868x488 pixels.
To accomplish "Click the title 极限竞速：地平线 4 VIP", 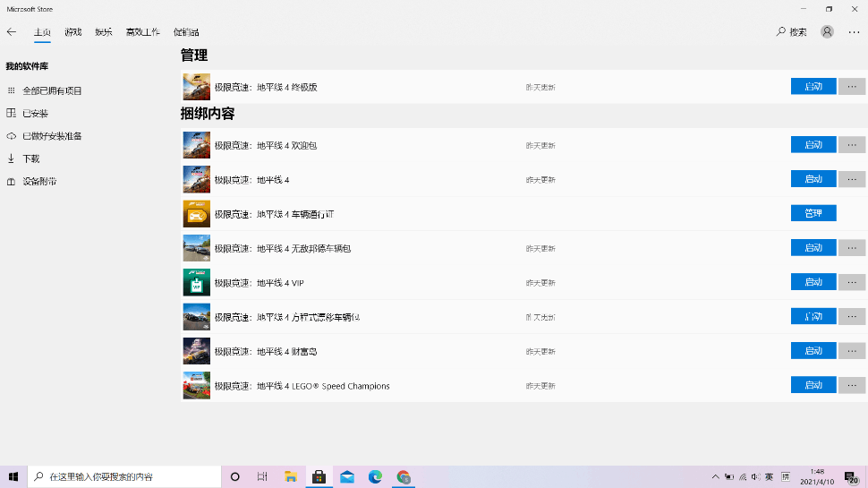I will tap(260, 283).
